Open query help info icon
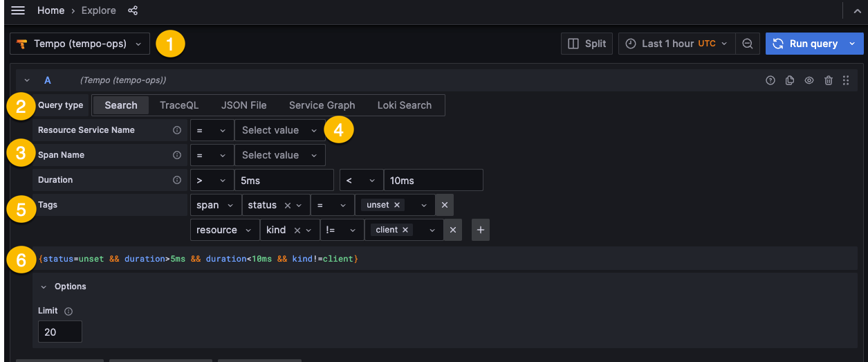 [770, 80]
